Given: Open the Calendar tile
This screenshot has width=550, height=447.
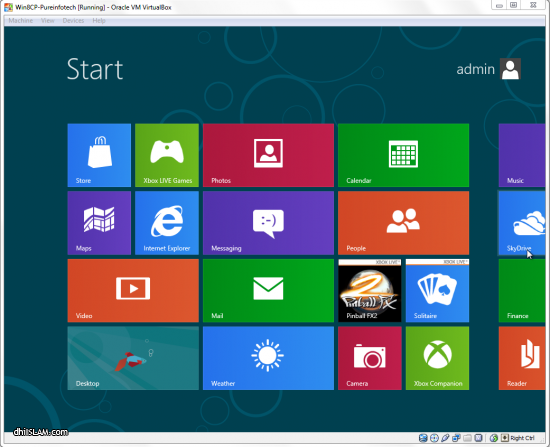Looking at the screenshot, I should (x=403, y=155).
